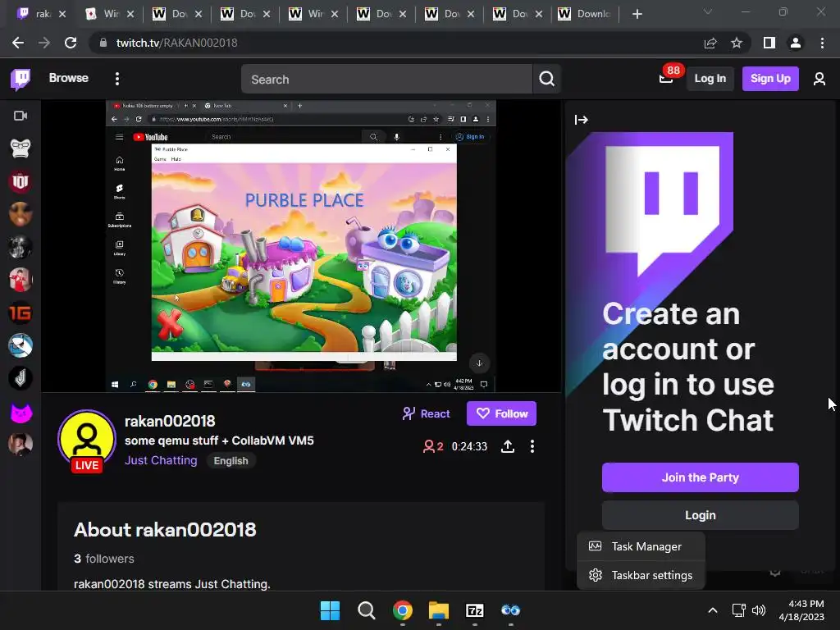The width and height of the screenshot is (840, 630).
Task: Collapse the chat panel with arrow icon
Action: click(582, 120)
